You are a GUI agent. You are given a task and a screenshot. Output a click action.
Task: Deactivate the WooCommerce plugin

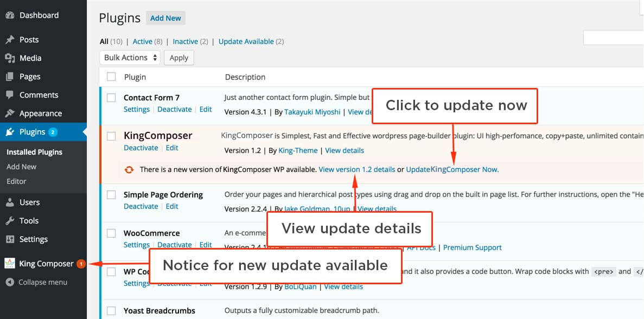click(175, 245)
